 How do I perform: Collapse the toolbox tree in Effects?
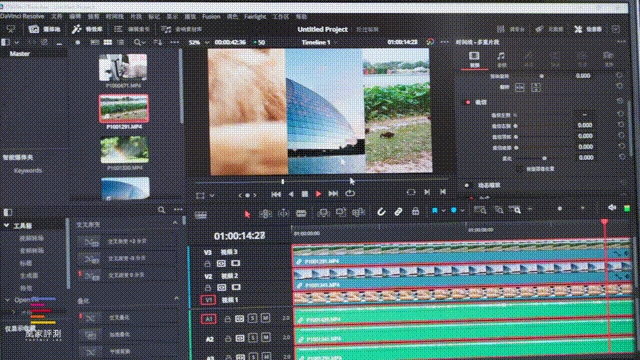[x=6, y=225]
